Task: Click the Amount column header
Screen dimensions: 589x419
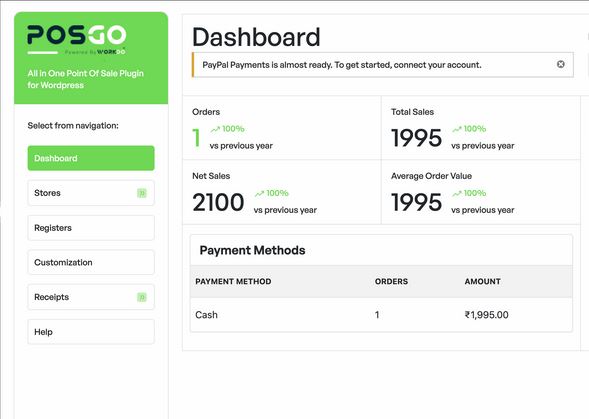Action: tap(482, 281)
